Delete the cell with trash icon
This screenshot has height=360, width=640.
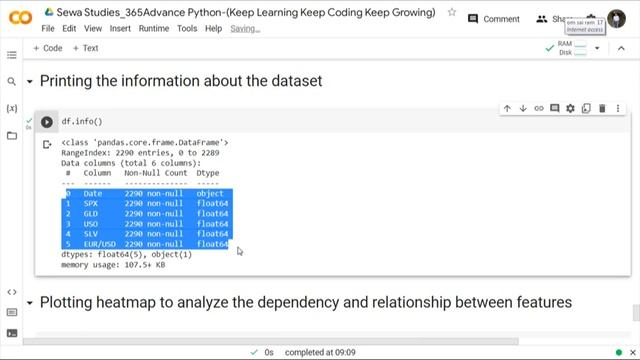coord(602,108)
